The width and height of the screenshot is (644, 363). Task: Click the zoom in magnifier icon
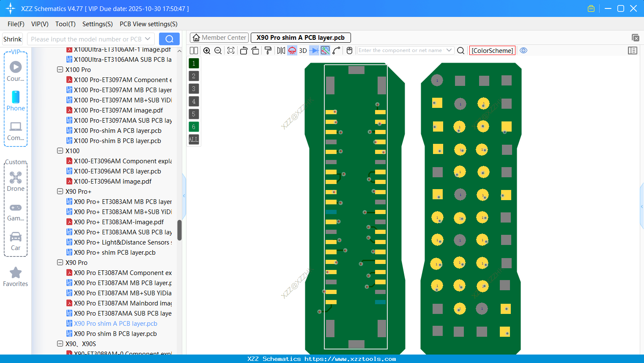pyautogui.click(x=207, y=51)
